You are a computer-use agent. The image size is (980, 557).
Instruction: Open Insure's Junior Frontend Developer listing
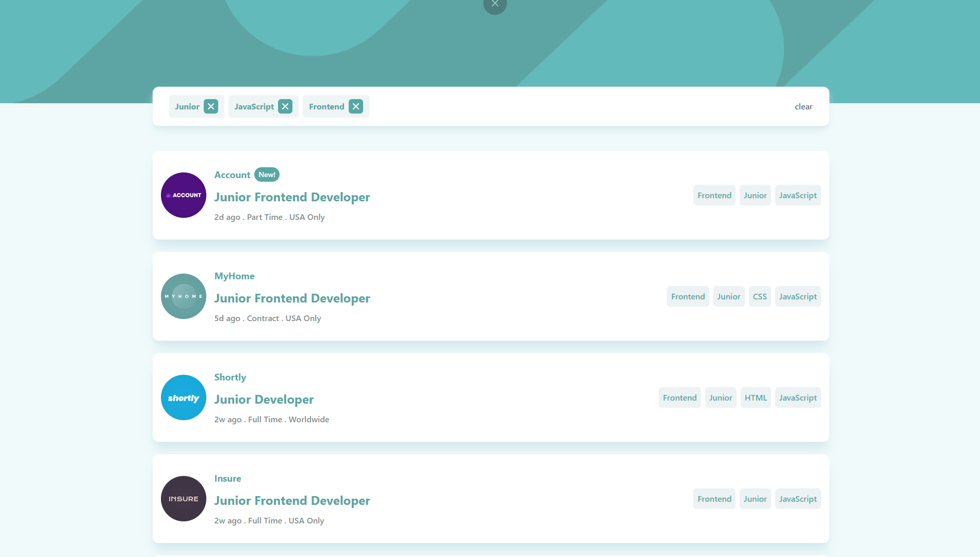[x=292, y=501]
